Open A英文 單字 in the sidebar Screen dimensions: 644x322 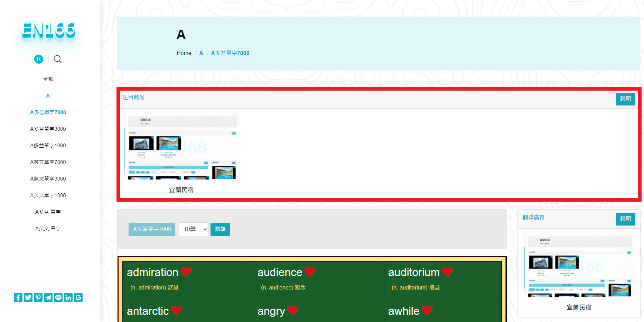click(x=48, y=229)
